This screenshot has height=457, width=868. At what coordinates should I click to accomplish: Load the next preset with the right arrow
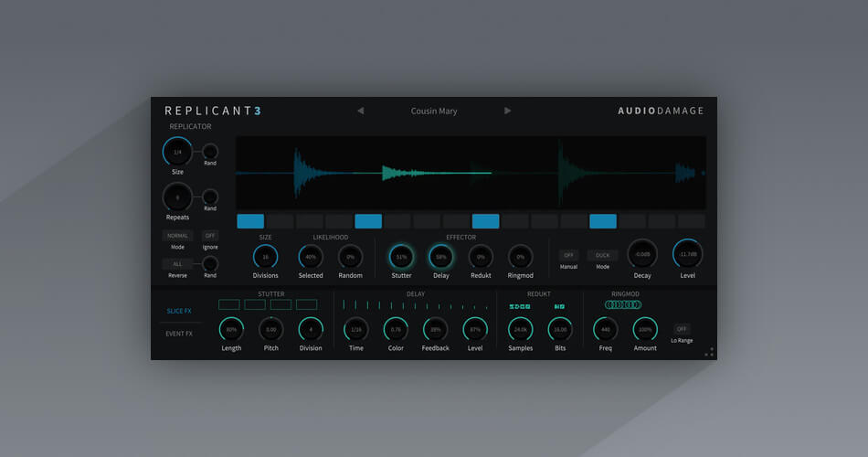point(507,111)
